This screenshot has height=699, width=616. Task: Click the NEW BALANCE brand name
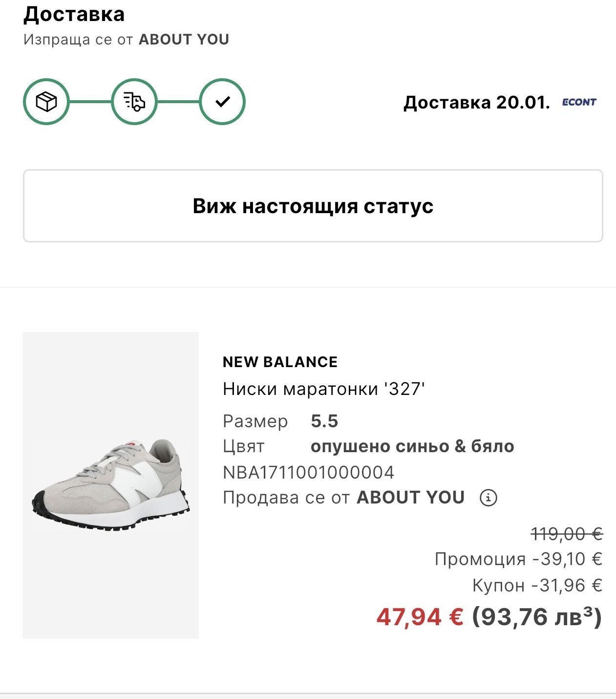pyautogui.click(x=280, y=362)
